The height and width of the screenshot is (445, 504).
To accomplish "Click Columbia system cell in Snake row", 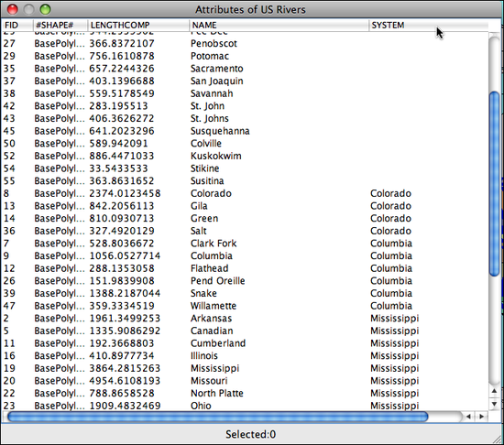I will pos(391,293).
